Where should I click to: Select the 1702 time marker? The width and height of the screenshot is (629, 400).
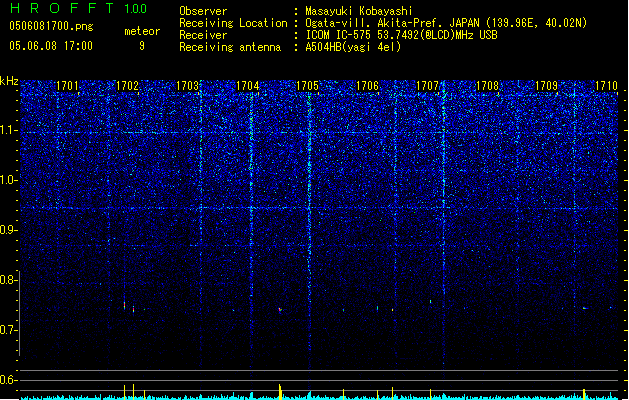[x=127, y=85]
